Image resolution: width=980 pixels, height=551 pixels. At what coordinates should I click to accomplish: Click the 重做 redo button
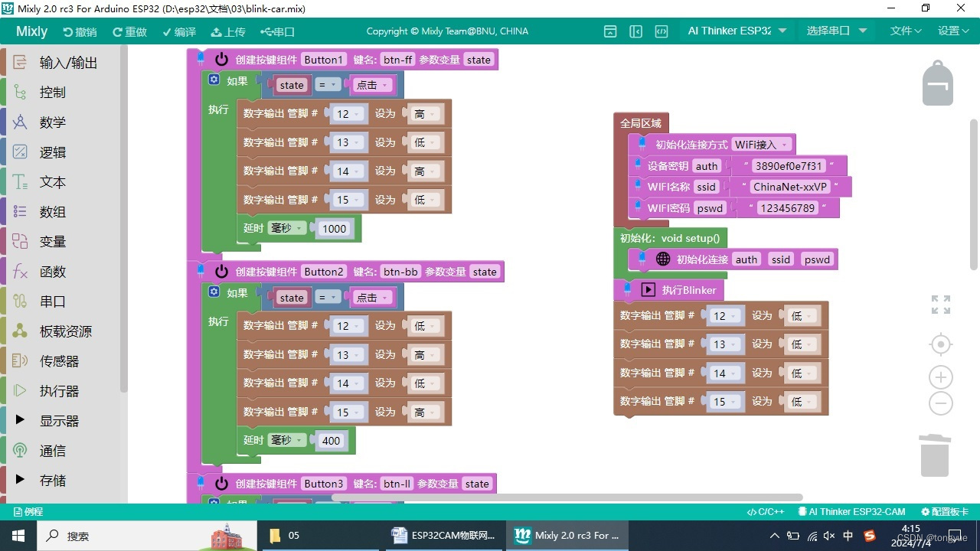(x=129, y=32)
